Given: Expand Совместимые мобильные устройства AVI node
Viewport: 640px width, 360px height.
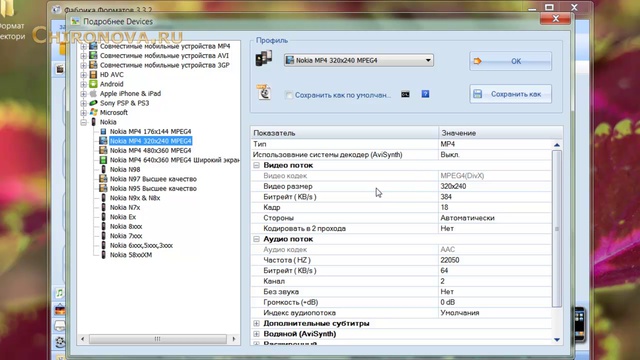Looking at the screenshot, I should pos(84,56).
